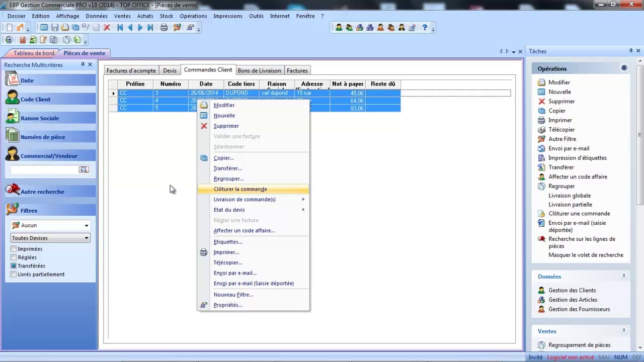Viewport: 644px width, 362px height.
Task: Select Affecter un code affaire... in context menu
Action: 254,231
